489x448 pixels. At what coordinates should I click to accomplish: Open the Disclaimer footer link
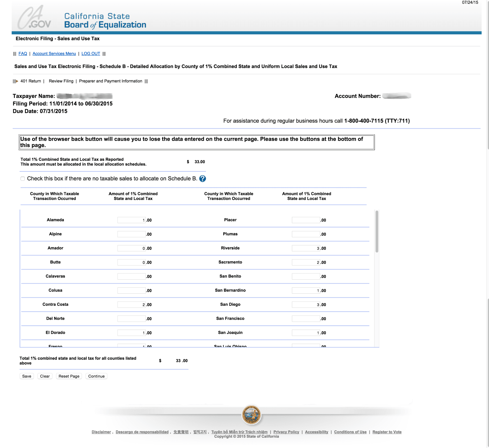[101, 432]
